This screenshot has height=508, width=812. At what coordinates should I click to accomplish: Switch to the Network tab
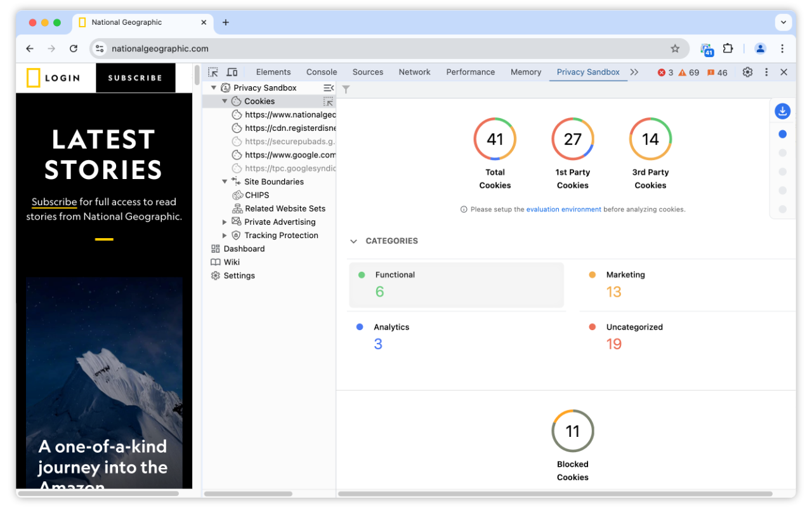point(414,72)
